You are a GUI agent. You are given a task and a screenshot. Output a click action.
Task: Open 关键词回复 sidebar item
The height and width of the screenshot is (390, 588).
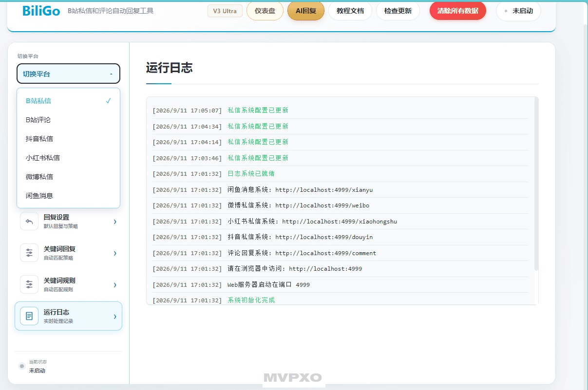click(x=68, y=253)
